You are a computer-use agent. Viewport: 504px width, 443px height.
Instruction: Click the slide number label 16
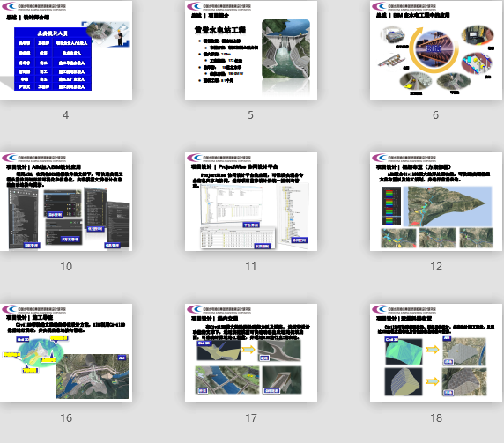pyautogui.click(x=66, y=418)
